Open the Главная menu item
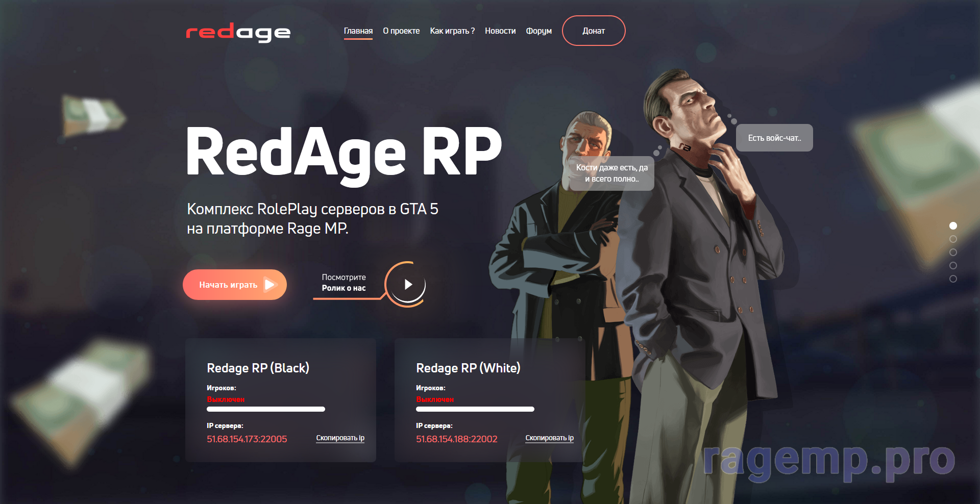 358,31
